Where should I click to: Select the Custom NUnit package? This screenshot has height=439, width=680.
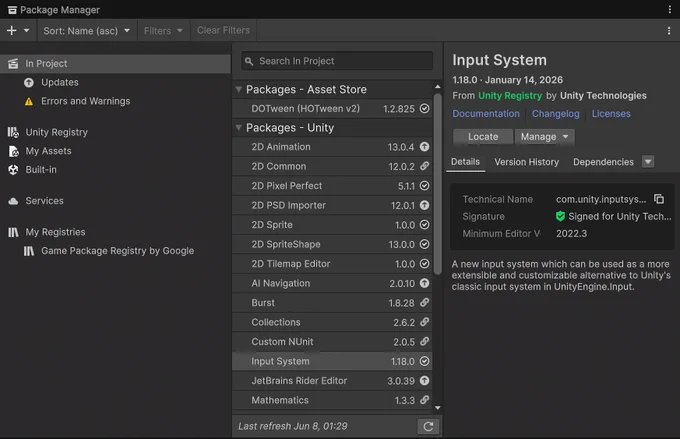tap(332, 342)
